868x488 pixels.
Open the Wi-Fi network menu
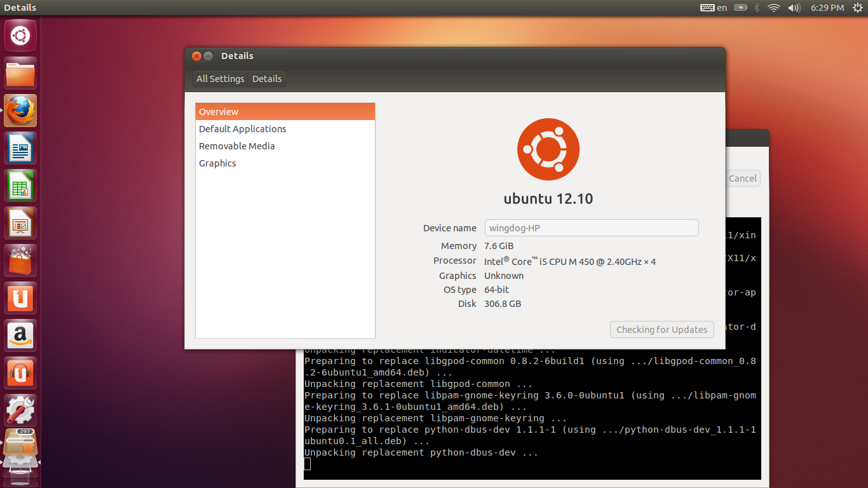[x=773, y=8]
